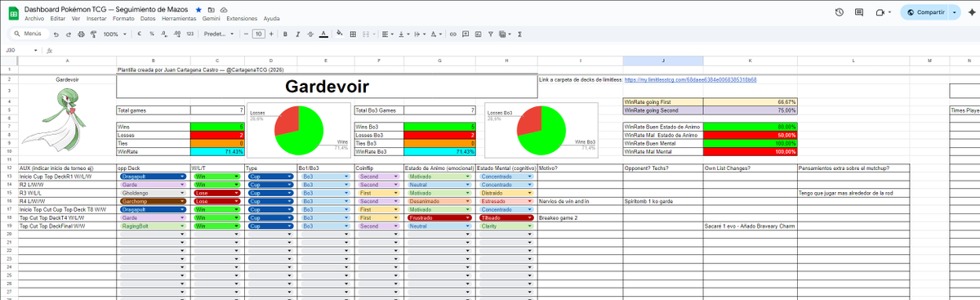This screenshot has width=980, height=300.
Task: Open the limitlesstcg decks folder link
Action: pyautogui.click(x=691, y=80)
